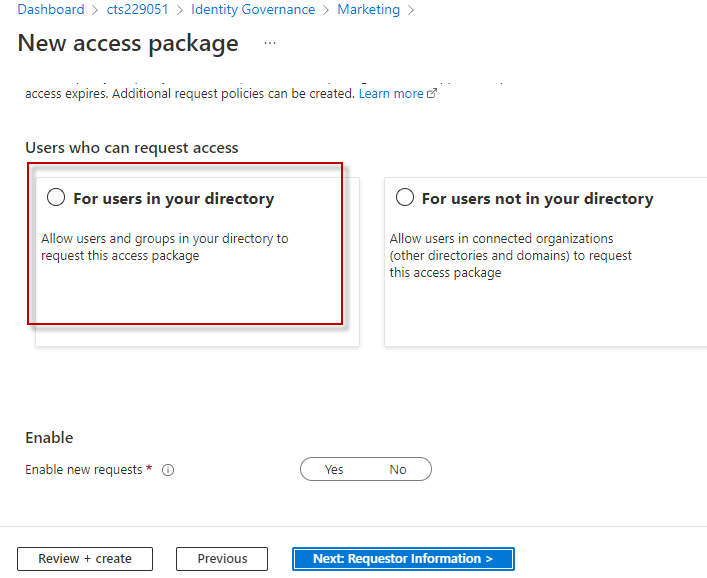Screen dimensions: 707x578
Task: Click the Review + create button
Action: pos(85,559)
